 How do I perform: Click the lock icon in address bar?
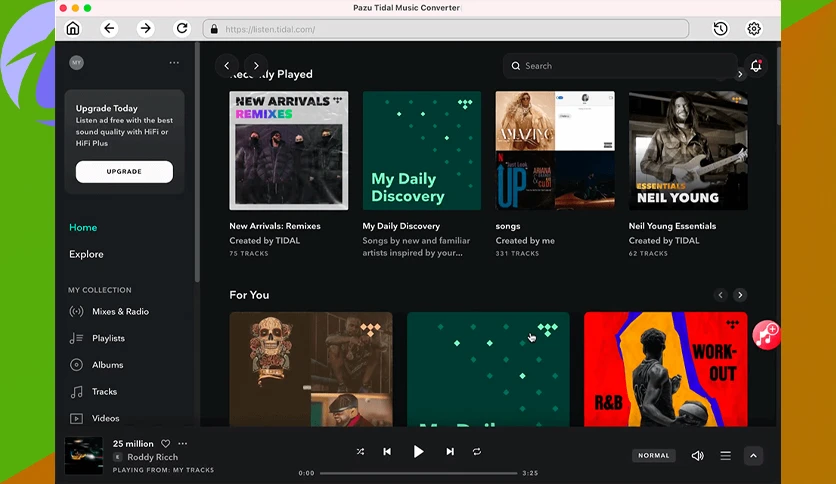[214, 29]
